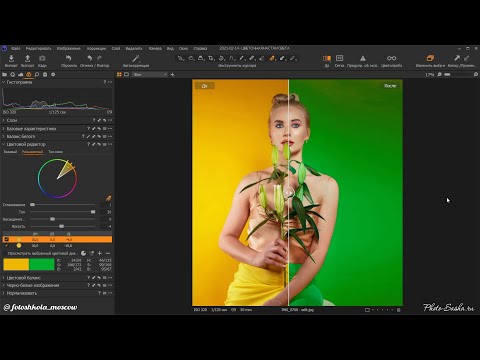Expand the Черно-белые изображения panel
The image size is (480, 360).
[3, 285]
